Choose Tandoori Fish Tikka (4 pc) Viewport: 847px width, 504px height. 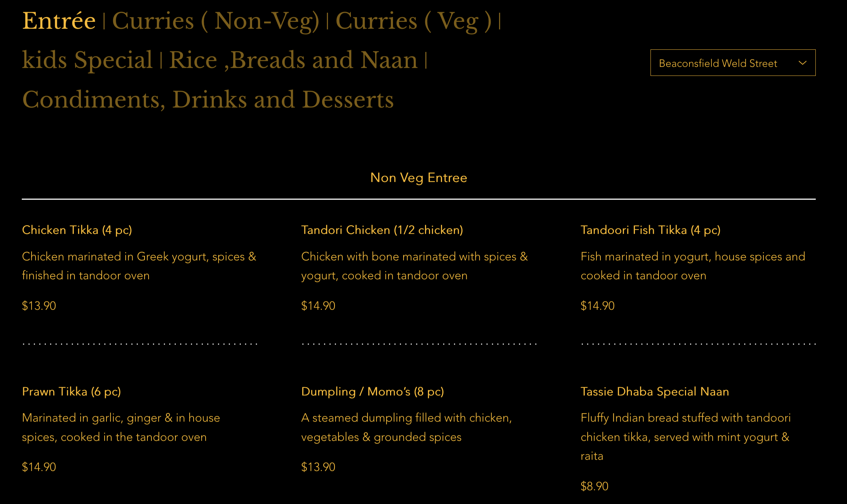(651, 230)
